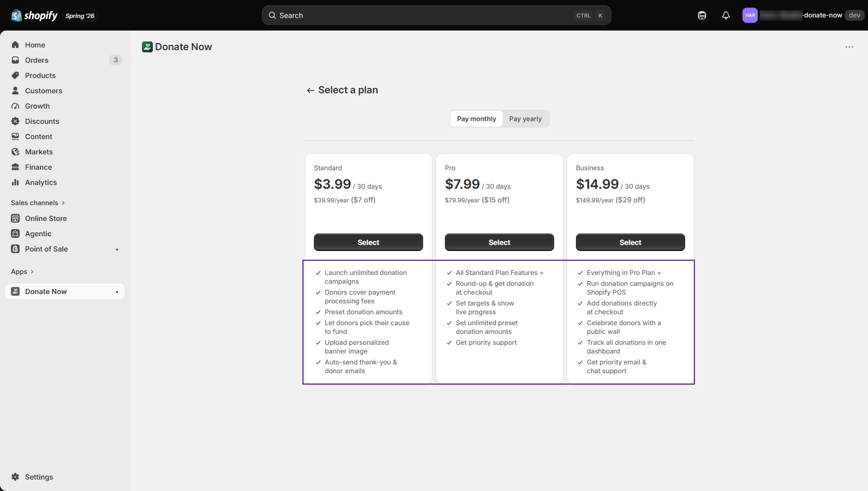Click the Discounts badge icon

pyautogui.click(x=15, y=121)
